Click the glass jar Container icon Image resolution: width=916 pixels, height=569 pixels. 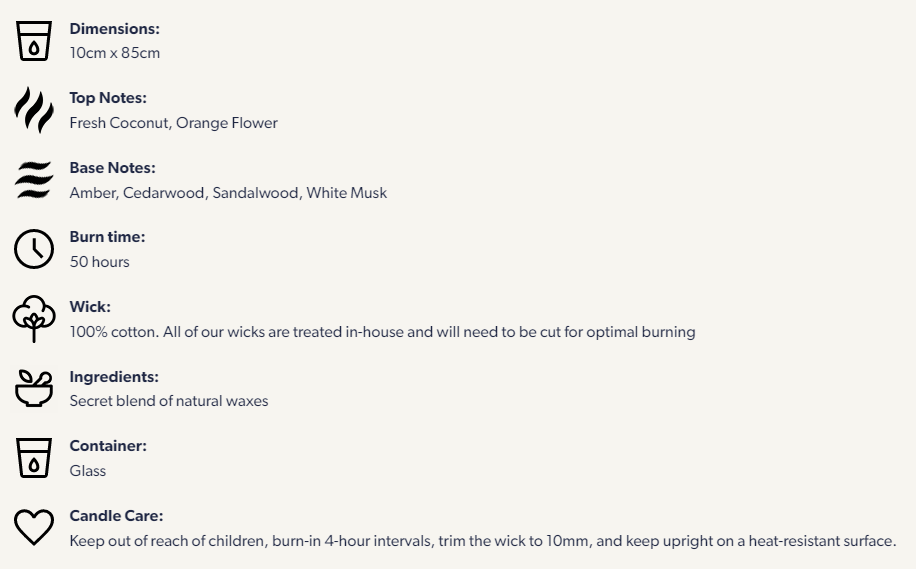[x=34, y=458]
